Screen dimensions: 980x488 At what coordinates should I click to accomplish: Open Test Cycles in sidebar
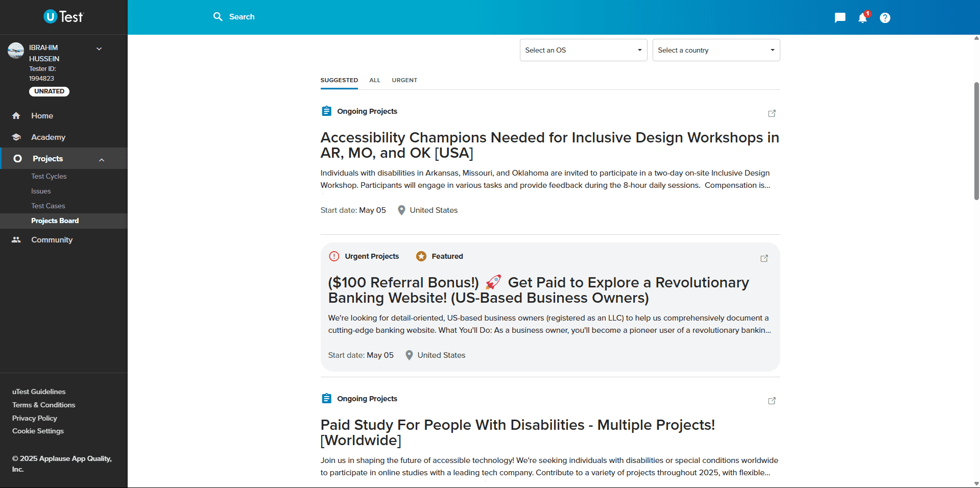49,176
